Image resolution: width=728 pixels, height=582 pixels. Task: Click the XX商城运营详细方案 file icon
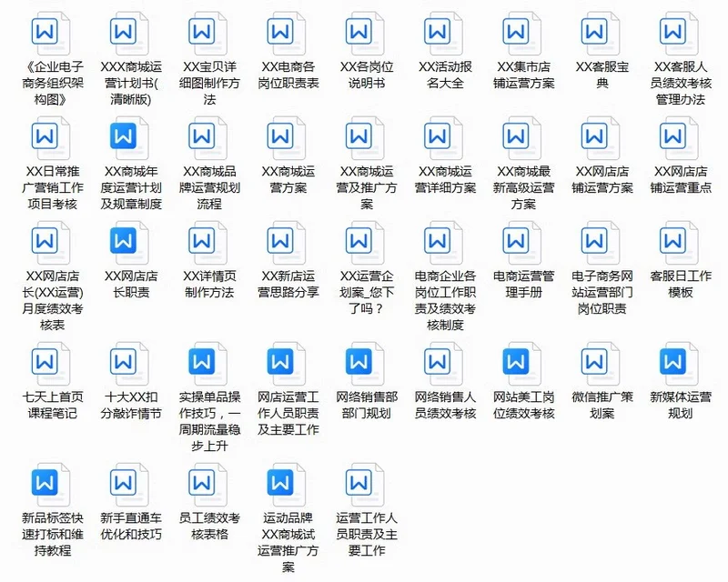(x=443, y=138)
